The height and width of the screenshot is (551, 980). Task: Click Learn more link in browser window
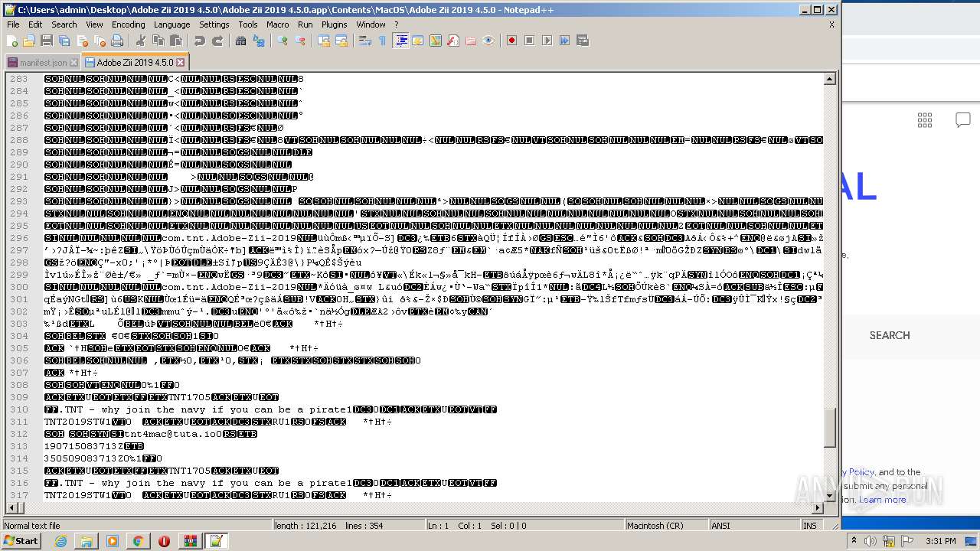(882, 500)
